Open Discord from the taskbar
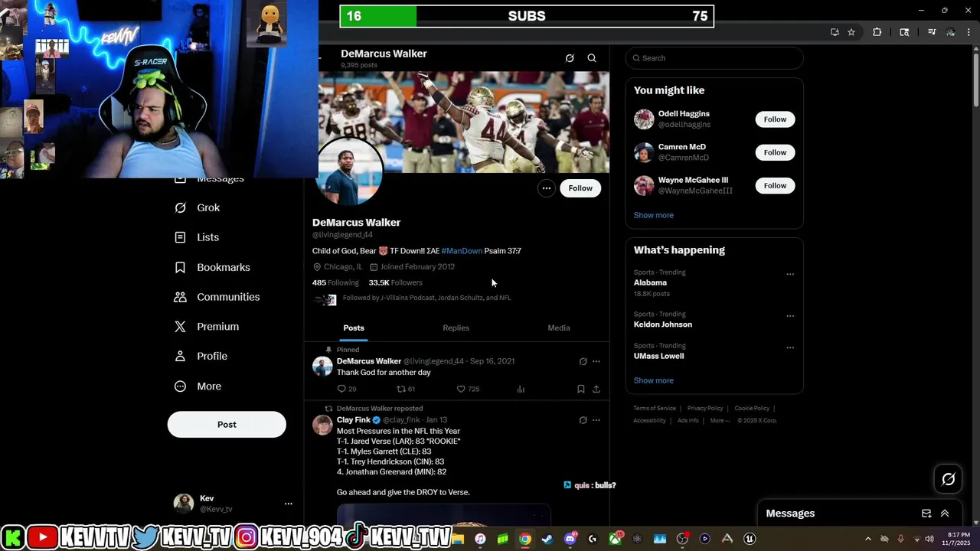Screen dimensions: 980x551 [x=570, y=539]
